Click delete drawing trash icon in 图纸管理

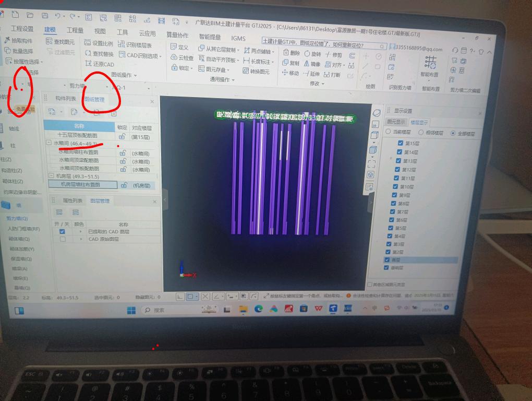pyautogui.click(x=114, y=113)
